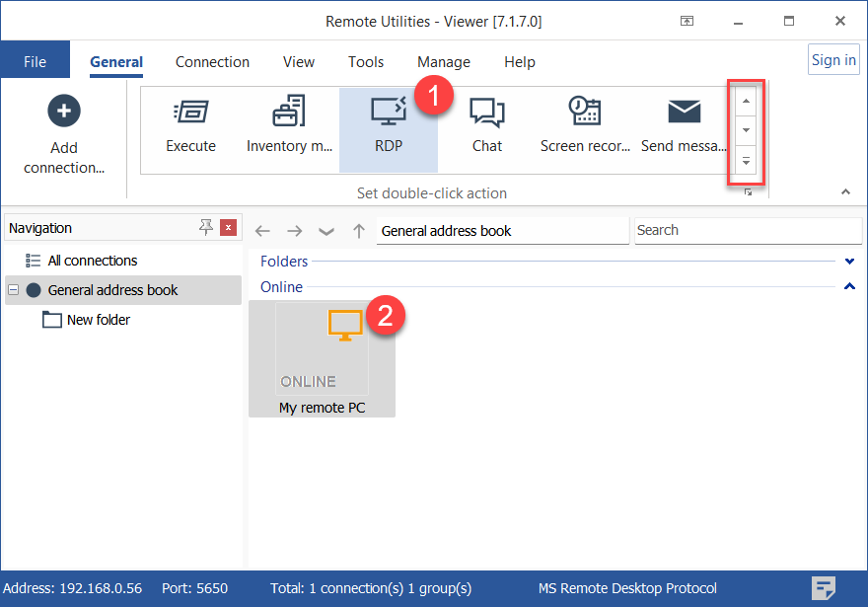Open the Connection ribbon tab

coord(212,61)
